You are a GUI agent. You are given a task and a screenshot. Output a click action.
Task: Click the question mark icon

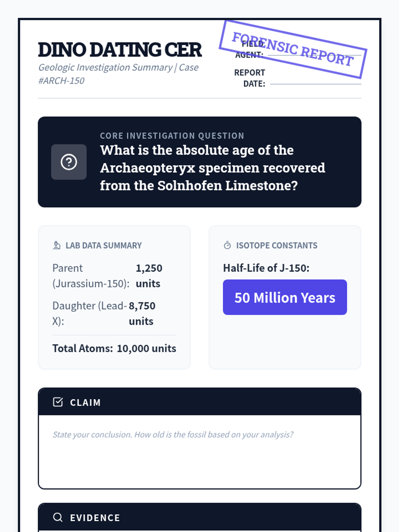[x=69, y=162]
